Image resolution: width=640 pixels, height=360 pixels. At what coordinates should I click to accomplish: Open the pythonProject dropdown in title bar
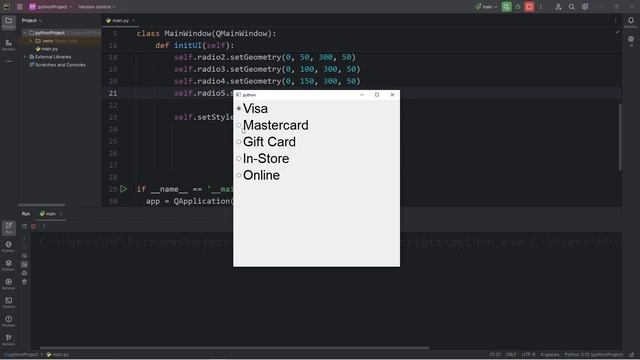tap(51, 7)
